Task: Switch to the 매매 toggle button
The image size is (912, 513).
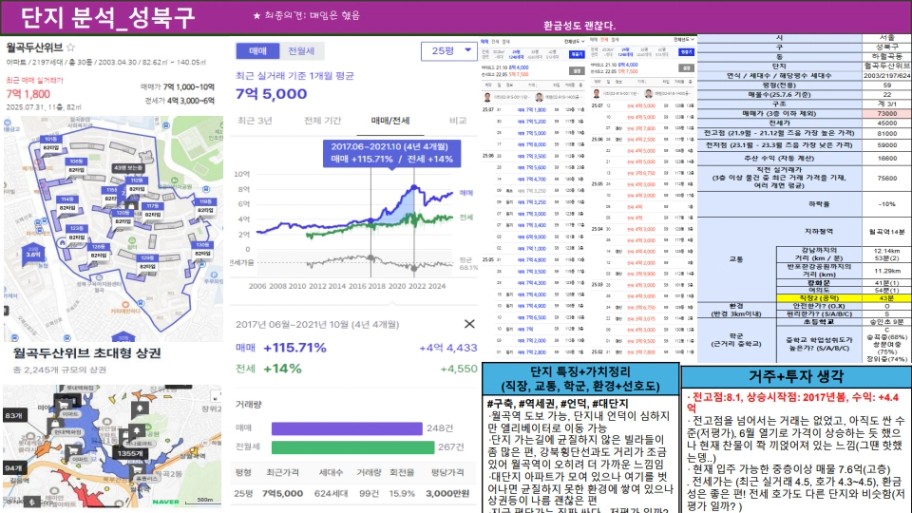Action: click(x=258, y=51)
